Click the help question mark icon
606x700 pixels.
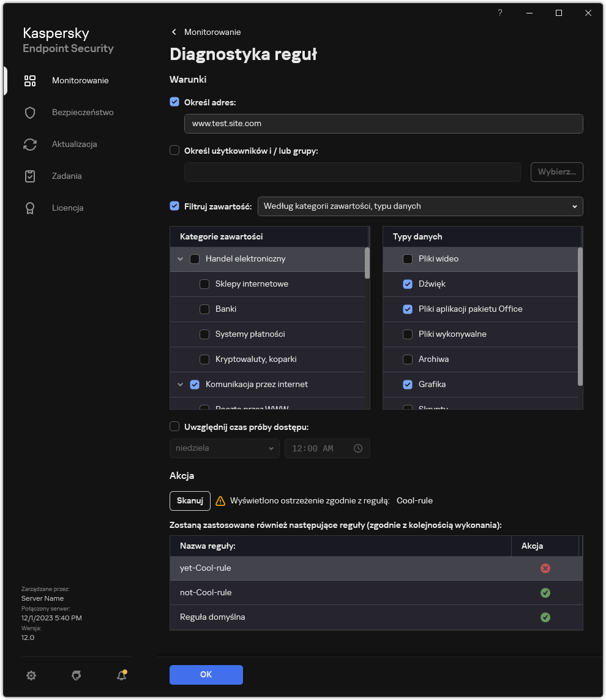500,13
